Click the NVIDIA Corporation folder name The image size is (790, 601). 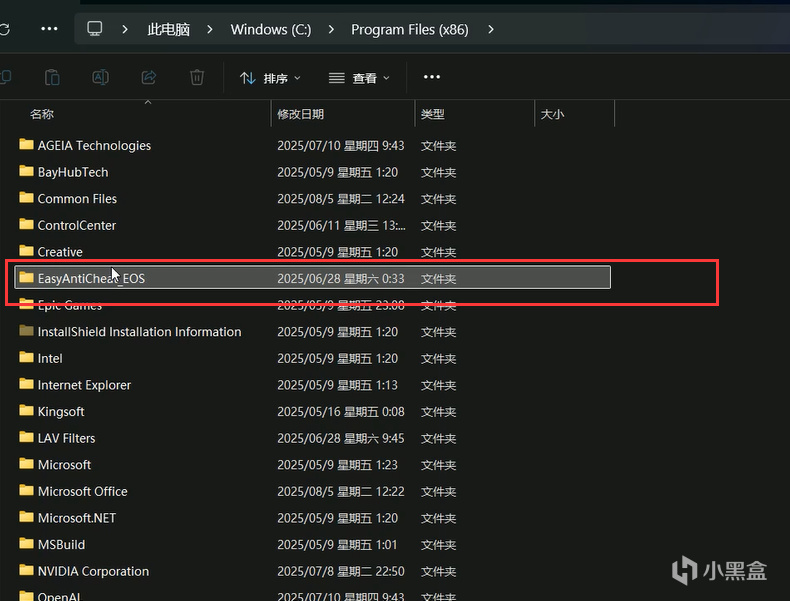(x=93, y=571)
